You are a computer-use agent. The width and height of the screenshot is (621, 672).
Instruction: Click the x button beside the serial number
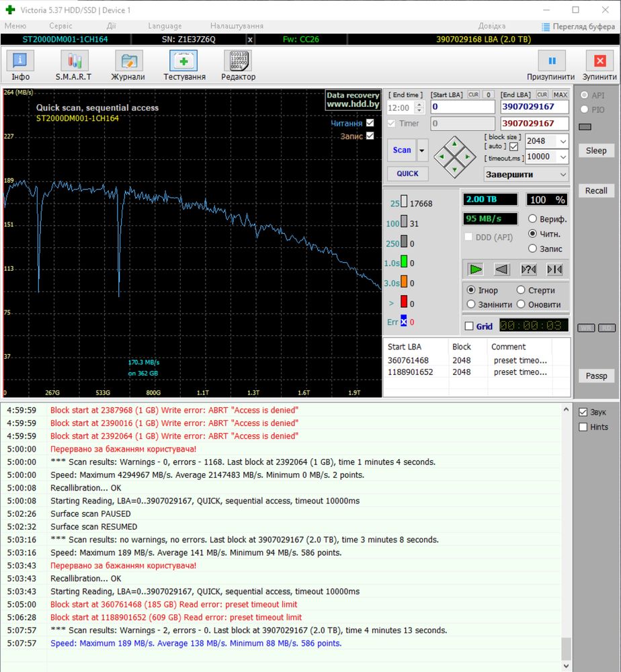250,40
